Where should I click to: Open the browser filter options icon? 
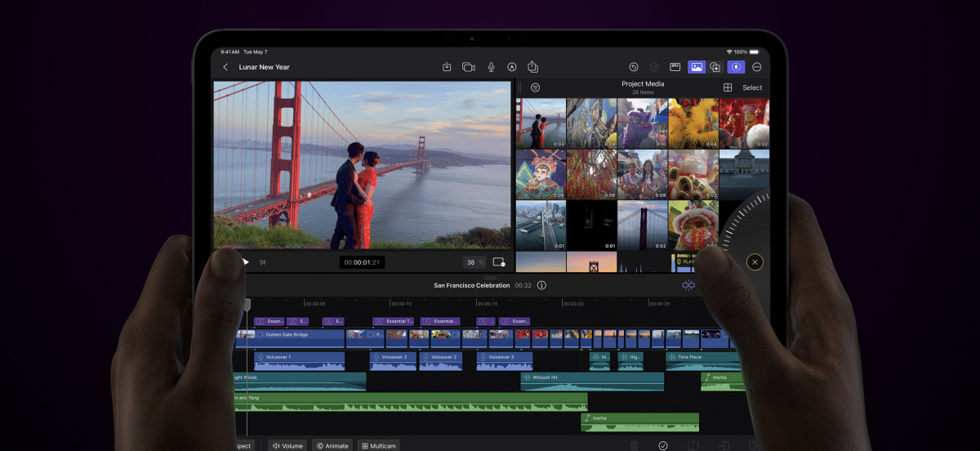[x=535, y=87]
